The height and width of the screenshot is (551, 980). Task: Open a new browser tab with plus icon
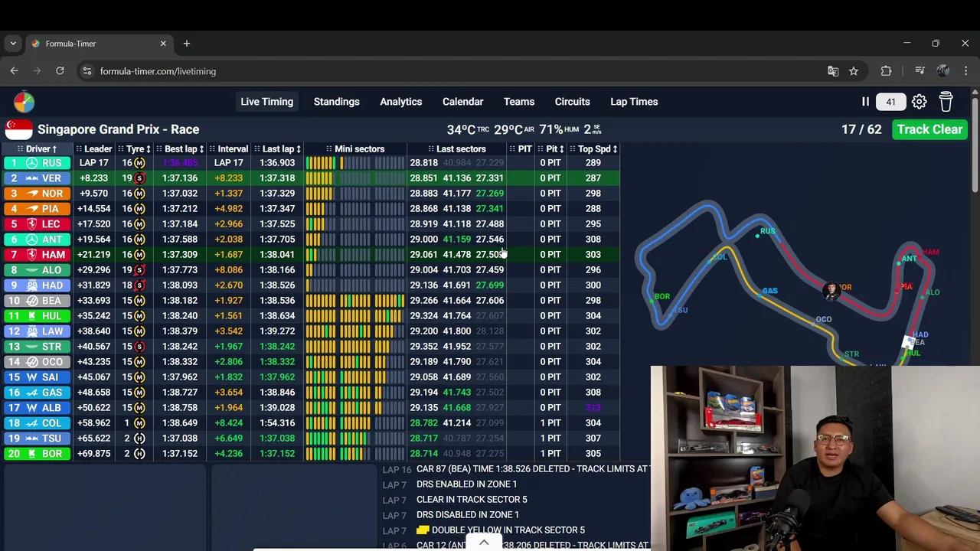coord(186,44)
